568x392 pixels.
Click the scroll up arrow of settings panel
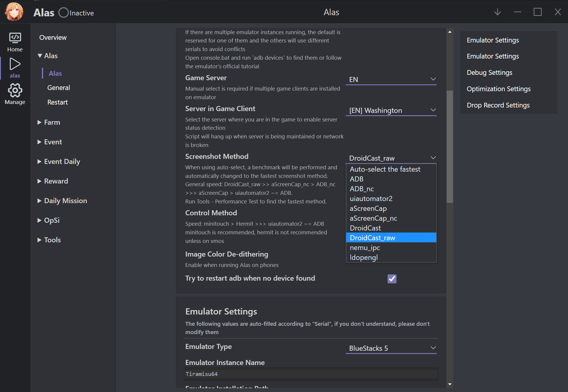pyautogui.click(x=450, y=32)
